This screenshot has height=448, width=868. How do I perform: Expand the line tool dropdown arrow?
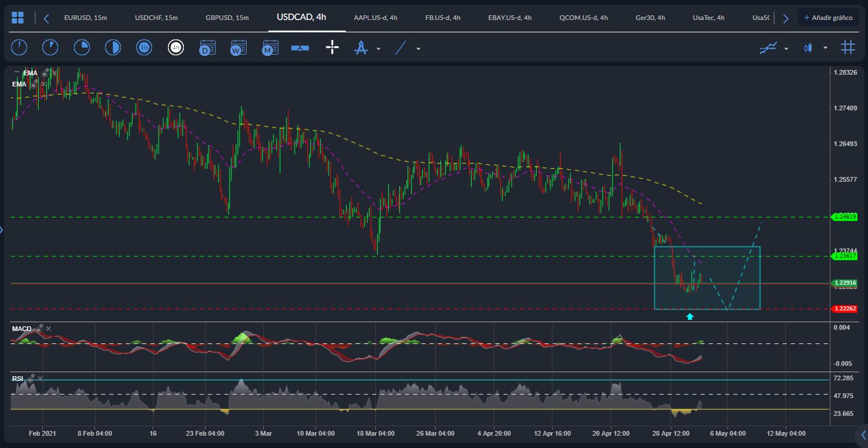(418, 49)
